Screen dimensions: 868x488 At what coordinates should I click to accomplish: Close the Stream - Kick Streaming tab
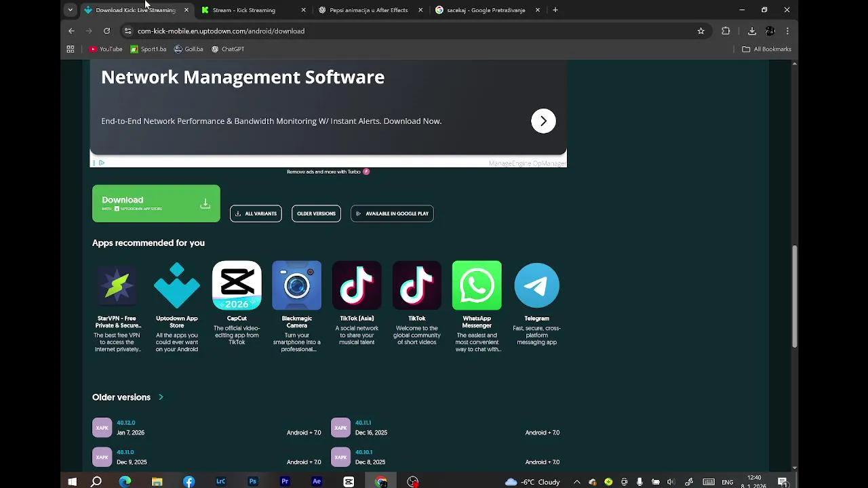pyautogui.click(x=303, y=10)
